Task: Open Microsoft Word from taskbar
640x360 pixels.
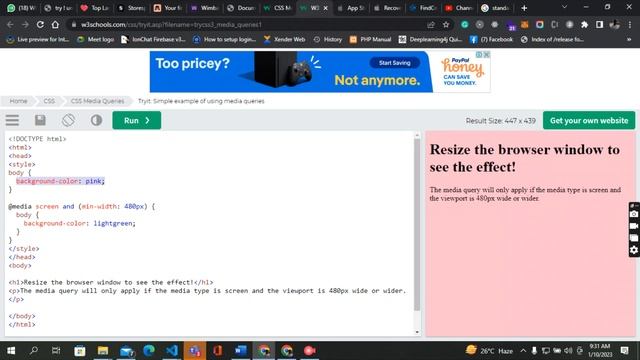Action: [240, 351]
